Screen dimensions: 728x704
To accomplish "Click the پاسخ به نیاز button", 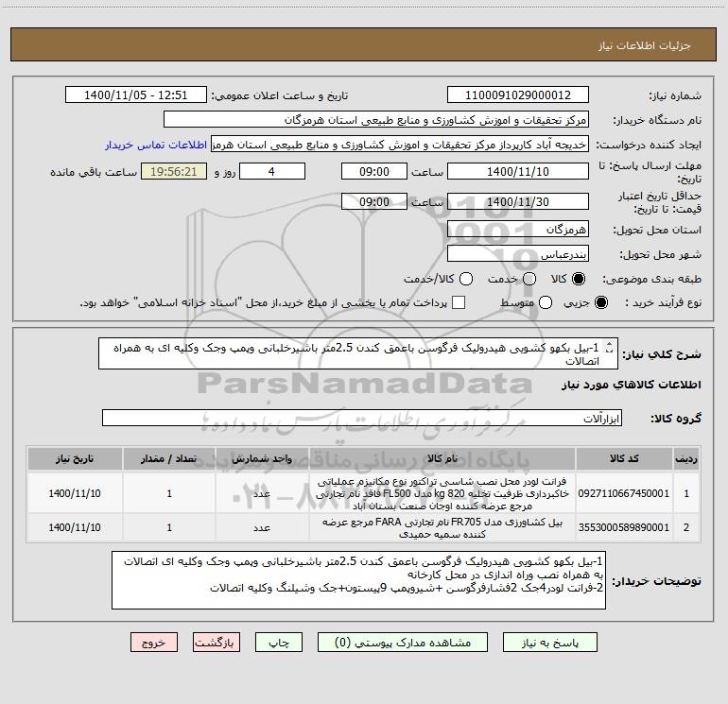I will (x=549, y=643).
